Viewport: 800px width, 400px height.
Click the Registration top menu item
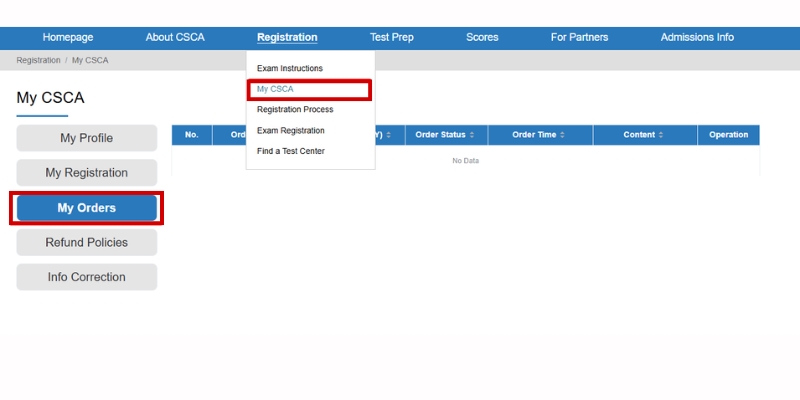coord(287,37)
